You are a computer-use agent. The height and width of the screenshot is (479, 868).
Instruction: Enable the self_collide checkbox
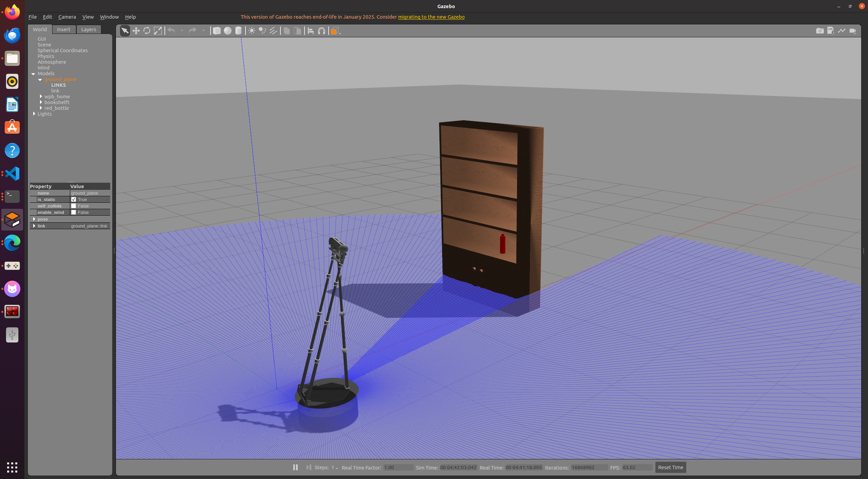pyautogui.click(x=74, y=206)
